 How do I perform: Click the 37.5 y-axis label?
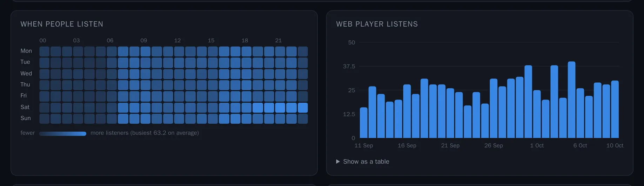tap(349, 66)
